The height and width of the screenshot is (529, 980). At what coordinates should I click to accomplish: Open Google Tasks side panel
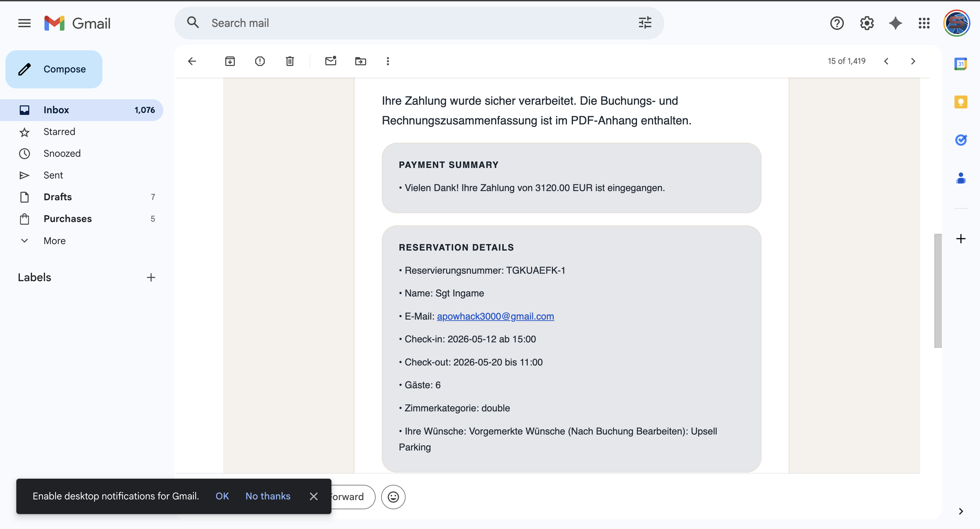[x=960, y=140]
